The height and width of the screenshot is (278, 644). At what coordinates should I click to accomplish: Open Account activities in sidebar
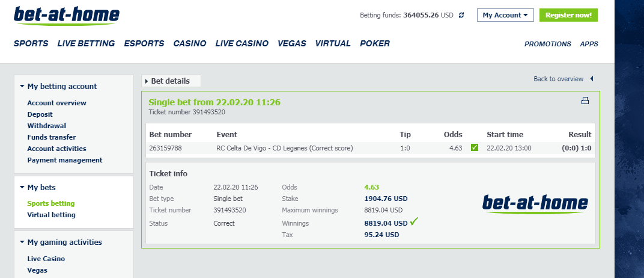pos(56,149)
